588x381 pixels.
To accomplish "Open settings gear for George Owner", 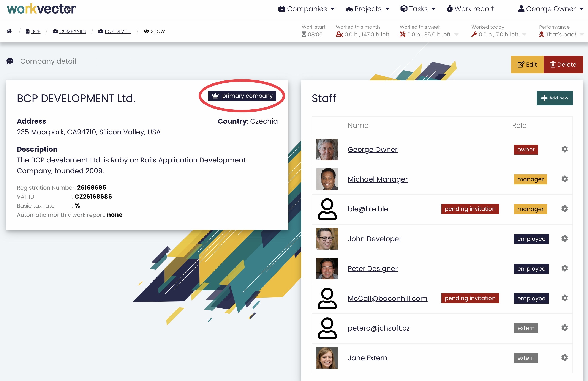I will coord(564,149).
